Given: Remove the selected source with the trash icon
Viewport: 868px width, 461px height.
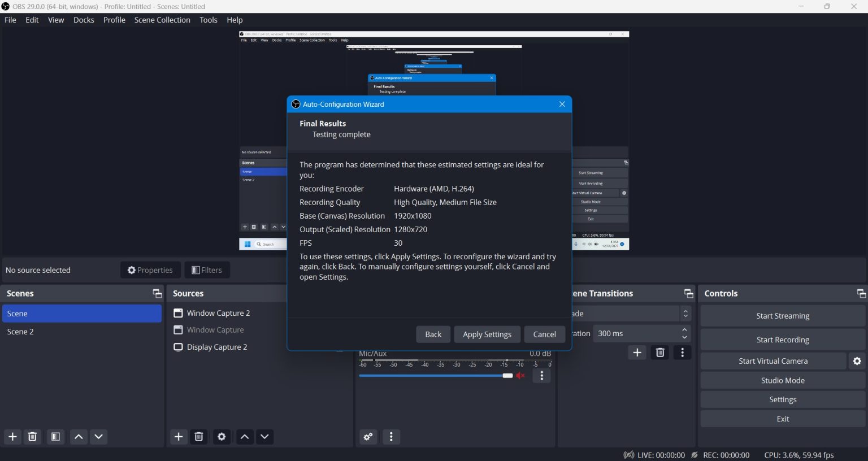Looking at the screenshot, I should pos(199,437).
